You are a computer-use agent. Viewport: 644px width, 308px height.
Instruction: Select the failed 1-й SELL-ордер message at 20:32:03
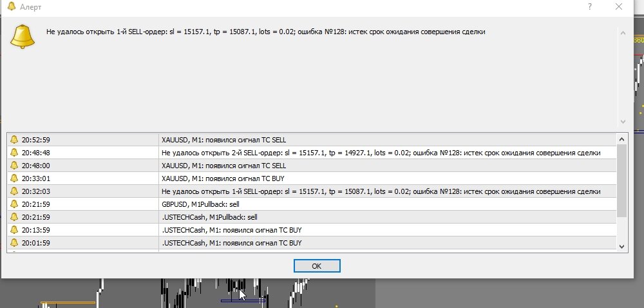381,191
